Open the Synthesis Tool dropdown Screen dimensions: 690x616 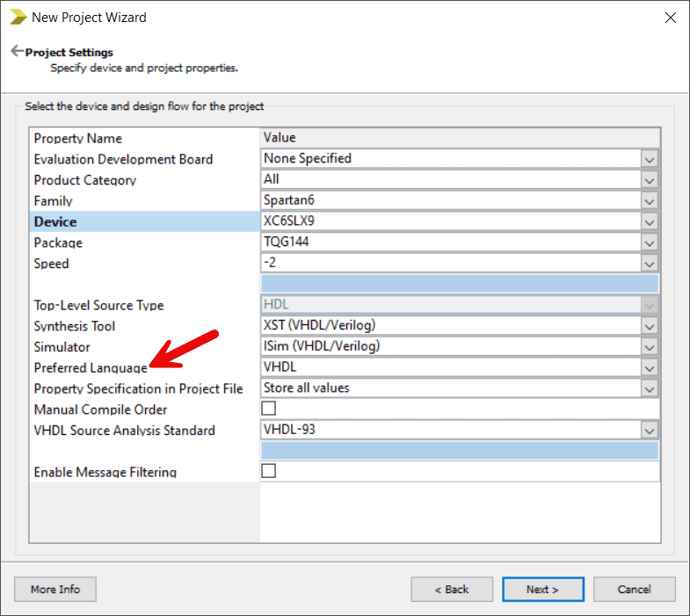[650, 326]
